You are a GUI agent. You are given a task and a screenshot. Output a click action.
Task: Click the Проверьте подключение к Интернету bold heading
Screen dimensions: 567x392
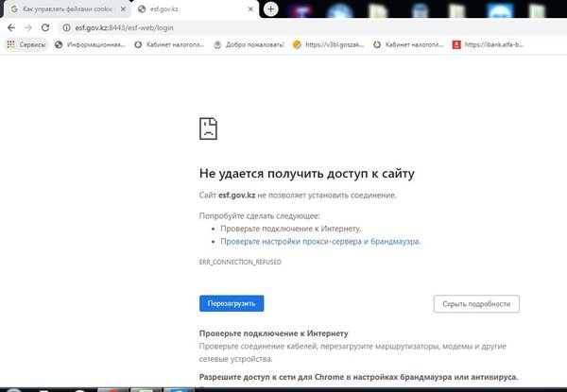click(274, 333)
